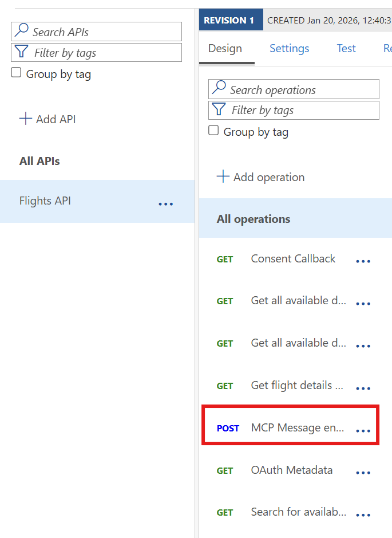Open ellipsis menu for OAuth Metadata operation
The width and height of the screenshot is (392, 538).
coord(363,473)
